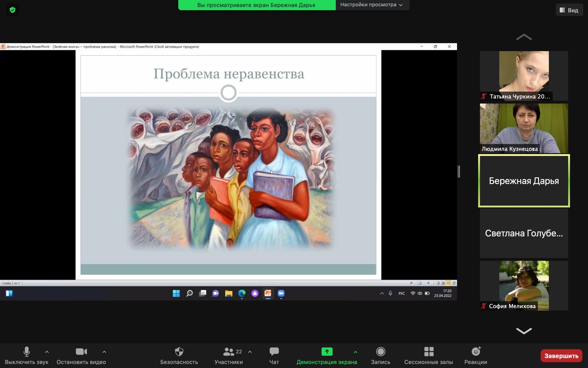
Task: Select Светлана Голубе... participant tile
Action: pos(524,233)
